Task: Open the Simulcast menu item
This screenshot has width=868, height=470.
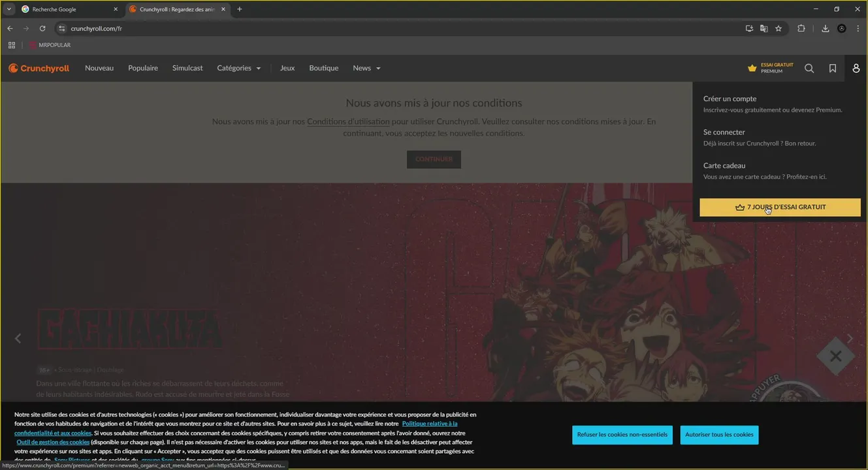Action: coord(187,68)
